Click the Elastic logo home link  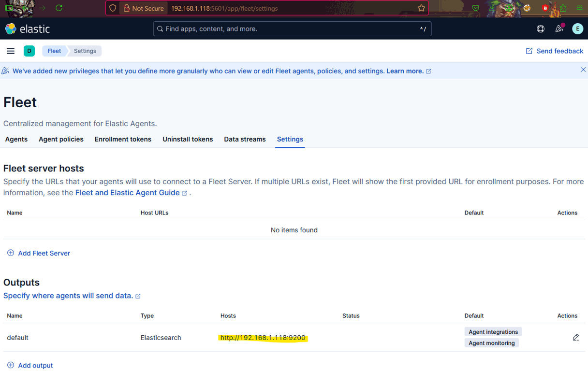[28, 29]
